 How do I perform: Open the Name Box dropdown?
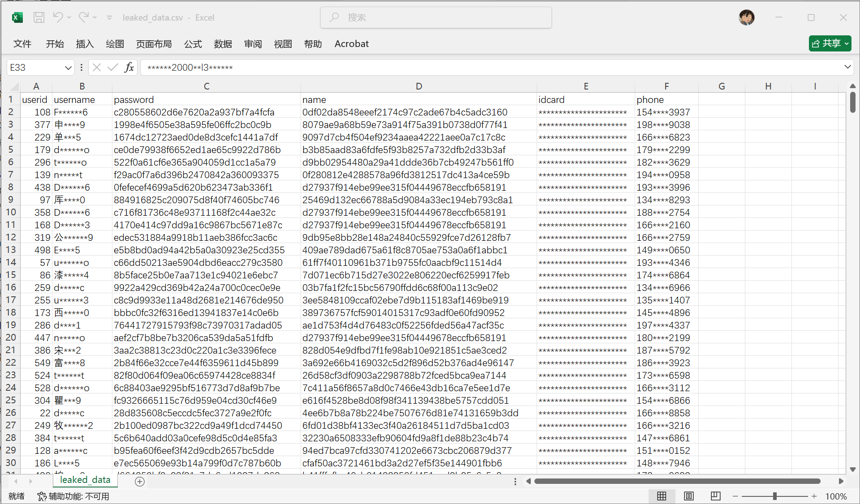(68, 67)
